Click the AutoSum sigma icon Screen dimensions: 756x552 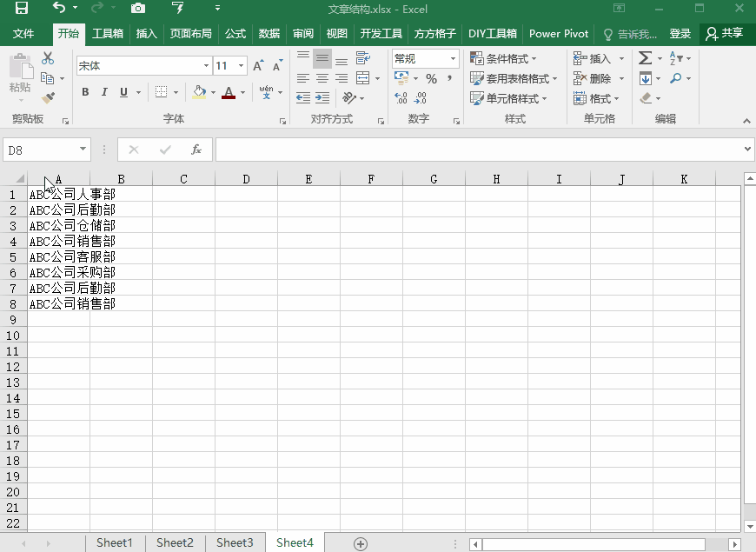pyautogui.click(x=645, y=58)
